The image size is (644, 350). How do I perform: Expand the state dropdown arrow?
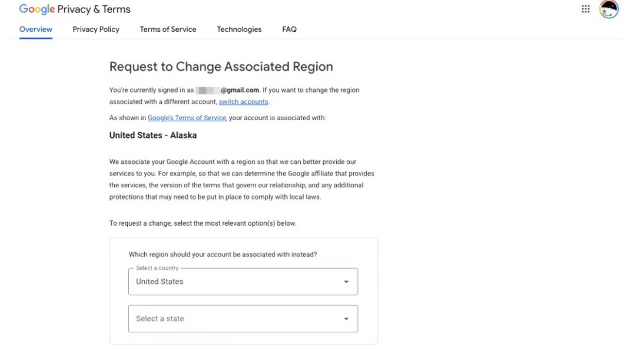(x=346, y=319)
